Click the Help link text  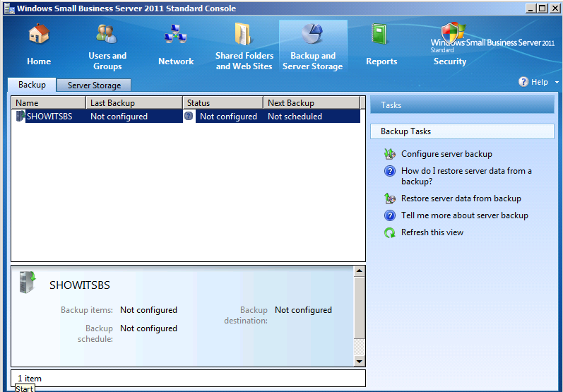click(x=539, y=82)
